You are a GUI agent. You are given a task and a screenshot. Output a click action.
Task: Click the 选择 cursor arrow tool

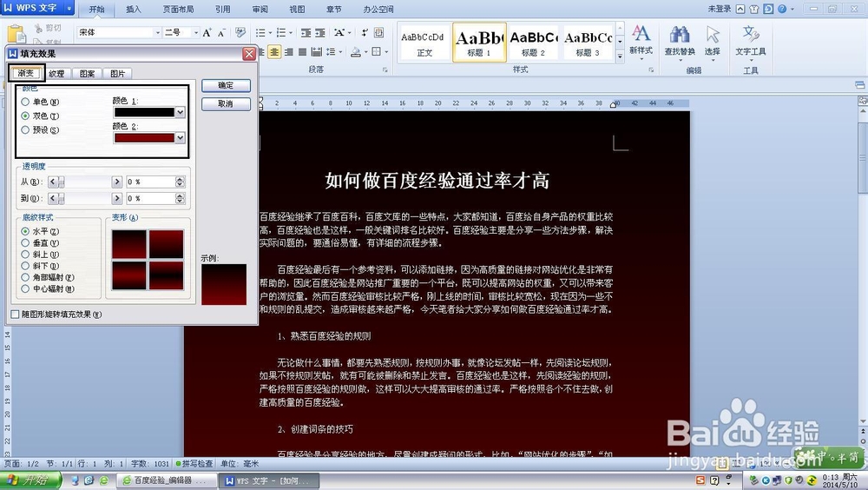coord(713,42)
